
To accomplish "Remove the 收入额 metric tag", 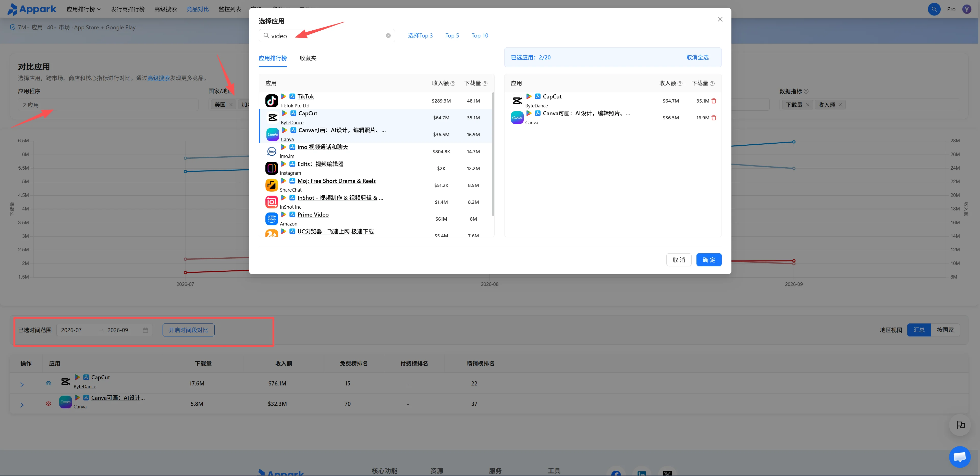I will (840, 105).
